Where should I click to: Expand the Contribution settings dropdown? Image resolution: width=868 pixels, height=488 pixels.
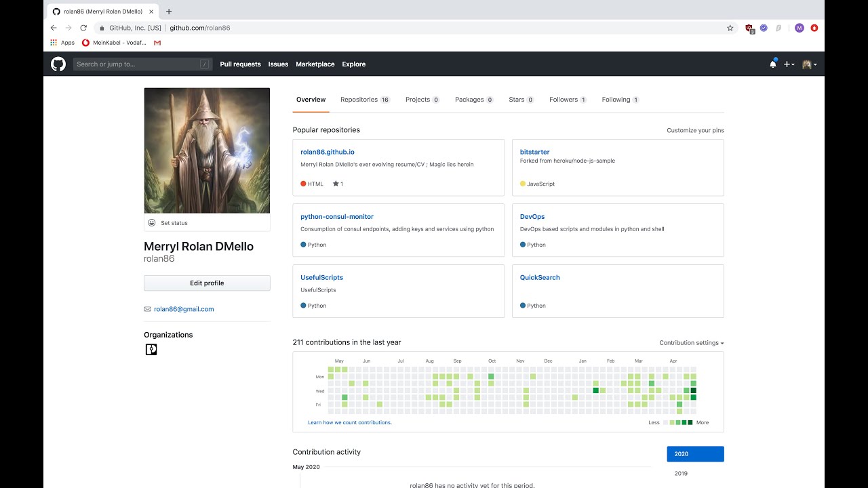[x=691, y=343]
